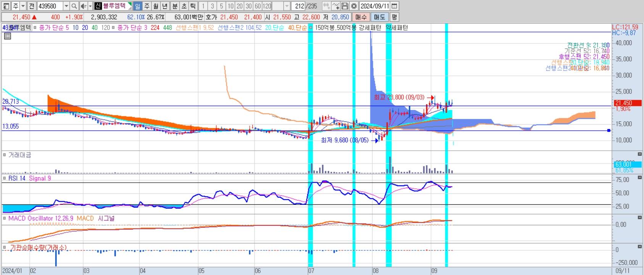Image resolution: width=644 pixels, height=275 pixels.
Task: Select interval 10 button
Action: (x=231, y=6)
